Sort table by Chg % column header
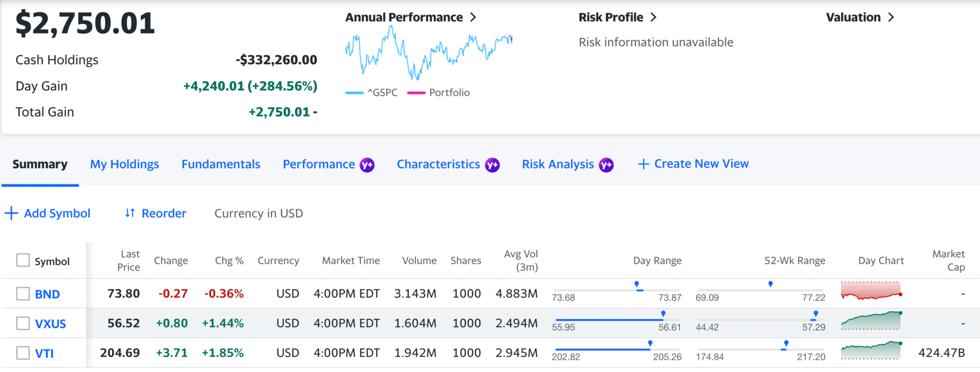Screen dimensions: 980x372 click(x=229, y=261)
